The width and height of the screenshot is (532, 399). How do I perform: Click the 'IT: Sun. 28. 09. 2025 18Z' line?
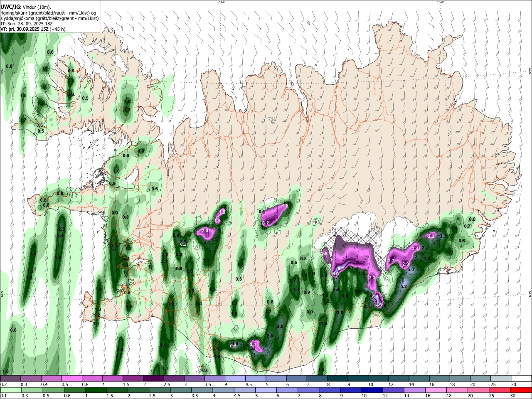tap(26, 24)
